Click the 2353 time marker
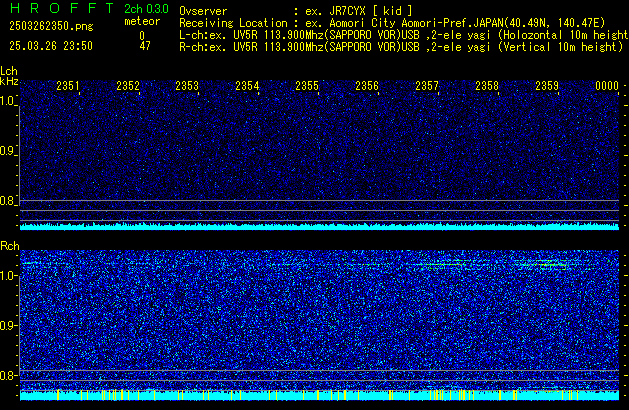The width and height of the screenshot is (629, 410). tap(187, 86)
